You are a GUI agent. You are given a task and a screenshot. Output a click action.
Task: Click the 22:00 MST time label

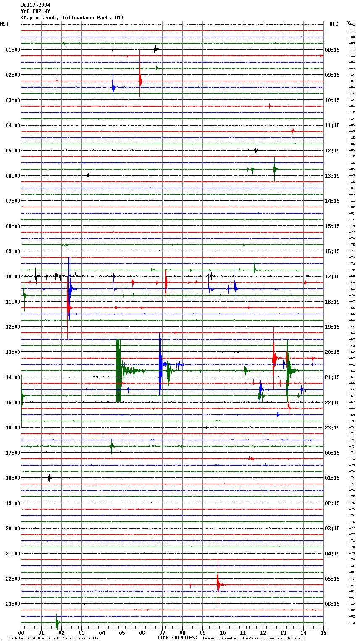click(x=13, y=579)
